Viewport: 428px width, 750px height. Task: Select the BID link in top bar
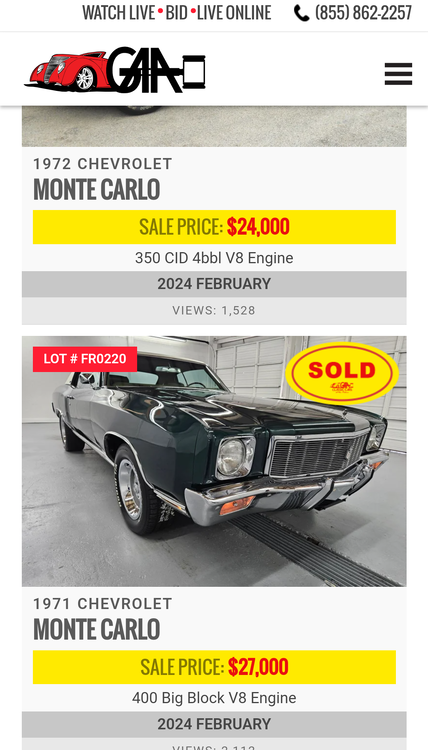(176, 13)
